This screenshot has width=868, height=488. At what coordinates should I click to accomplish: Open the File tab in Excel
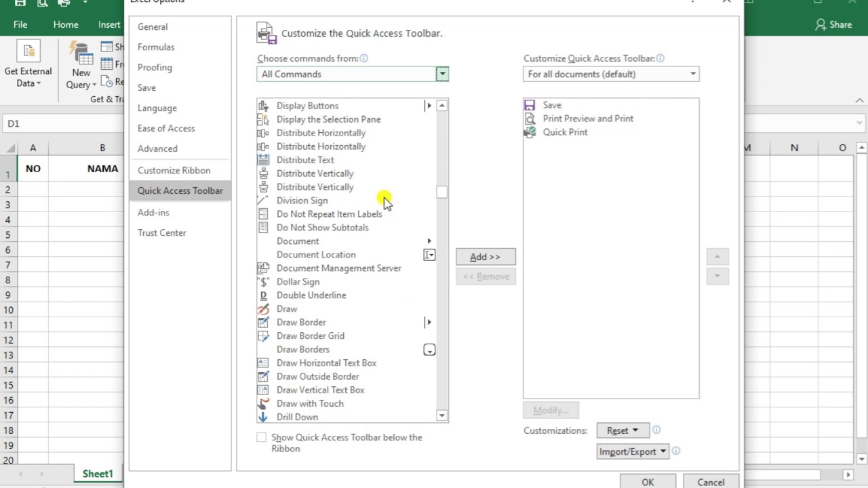(20, 24)
